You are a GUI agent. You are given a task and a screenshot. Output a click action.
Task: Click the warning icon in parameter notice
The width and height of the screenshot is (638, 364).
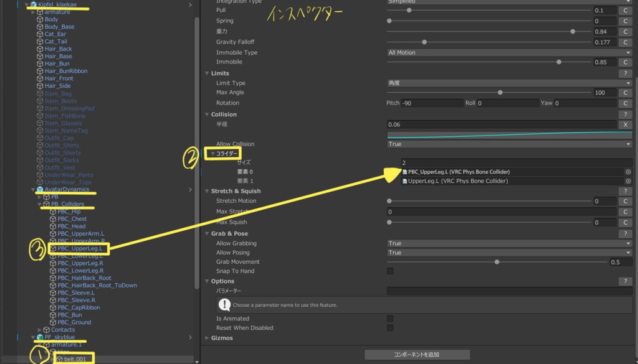click(224, 305)
